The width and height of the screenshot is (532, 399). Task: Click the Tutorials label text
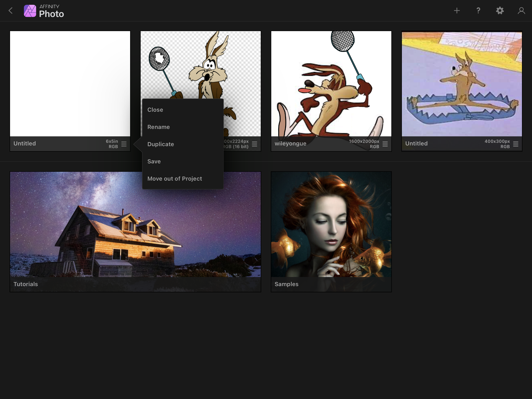26,284
